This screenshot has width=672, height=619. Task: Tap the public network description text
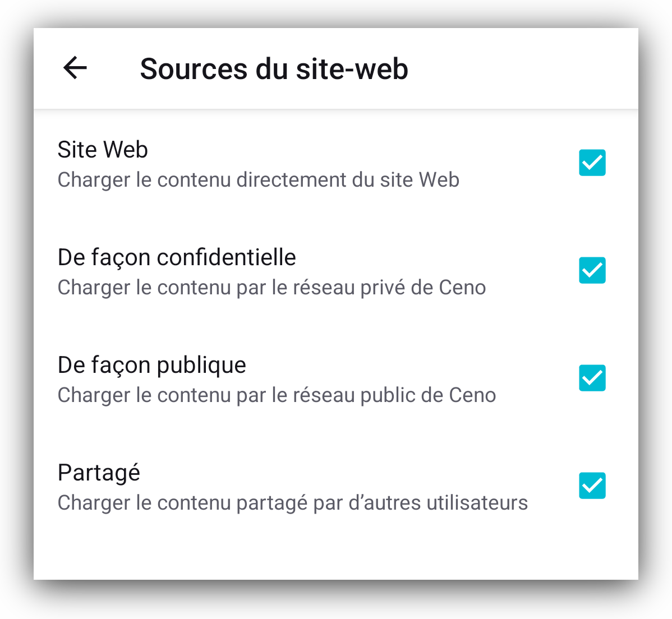point(277,395)
